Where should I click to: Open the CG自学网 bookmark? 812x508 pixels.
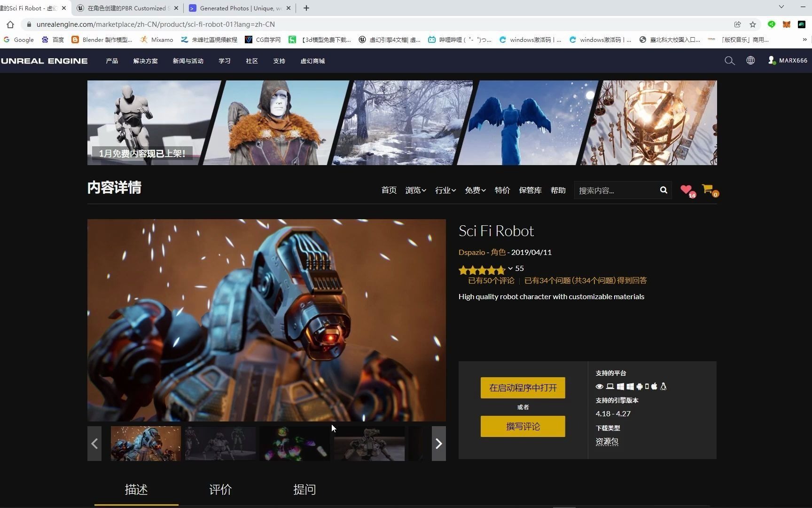(x=263, y=40)
